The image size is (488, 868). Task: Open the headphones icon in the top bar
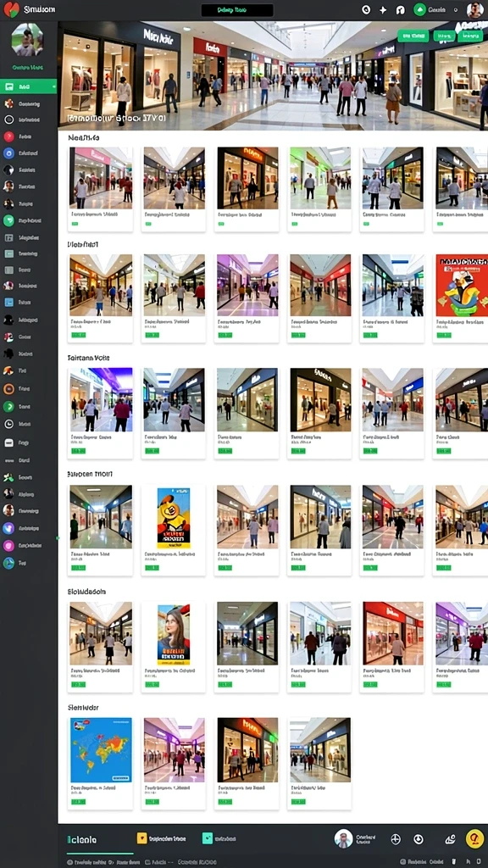401,10
